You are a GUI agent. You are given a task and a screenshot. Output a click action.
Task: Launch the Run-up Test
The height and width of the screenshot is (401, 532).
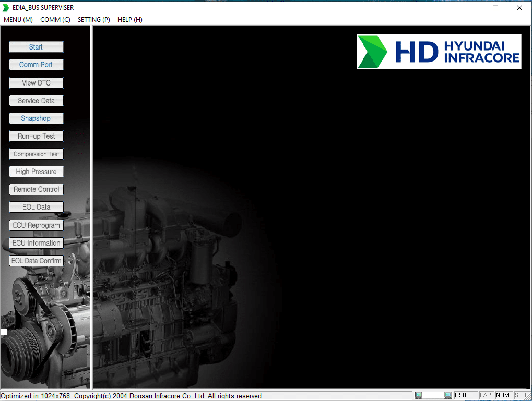(36, 136)
